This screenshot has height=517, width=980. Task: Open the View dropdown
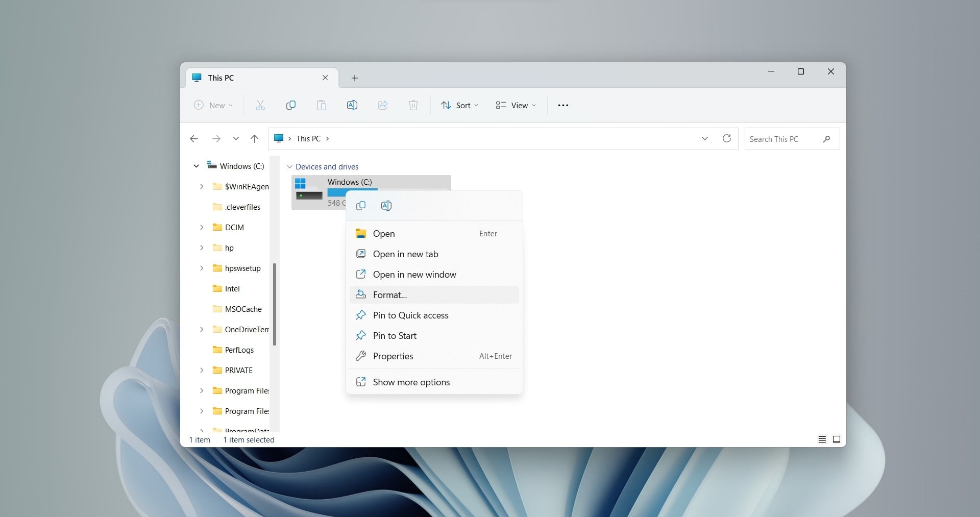[516, 105]
